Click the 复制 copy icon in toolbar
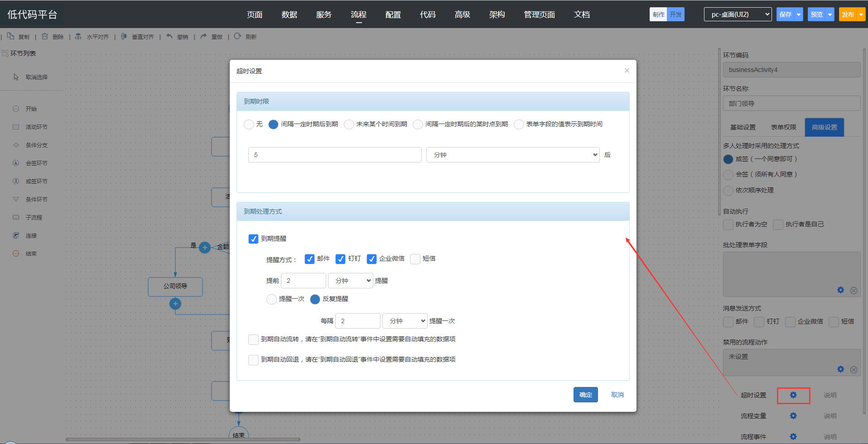 point(10,36)
